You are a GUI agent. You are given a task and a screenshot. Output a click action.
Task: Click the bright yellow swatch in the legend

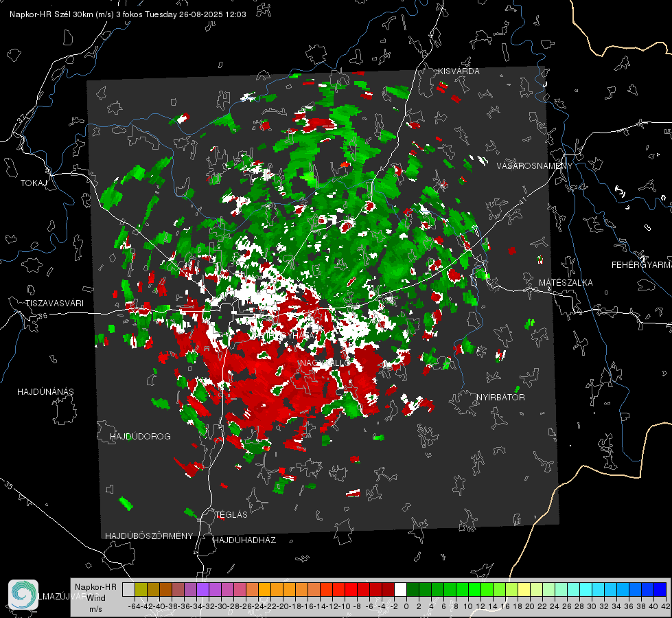[524, 589]
